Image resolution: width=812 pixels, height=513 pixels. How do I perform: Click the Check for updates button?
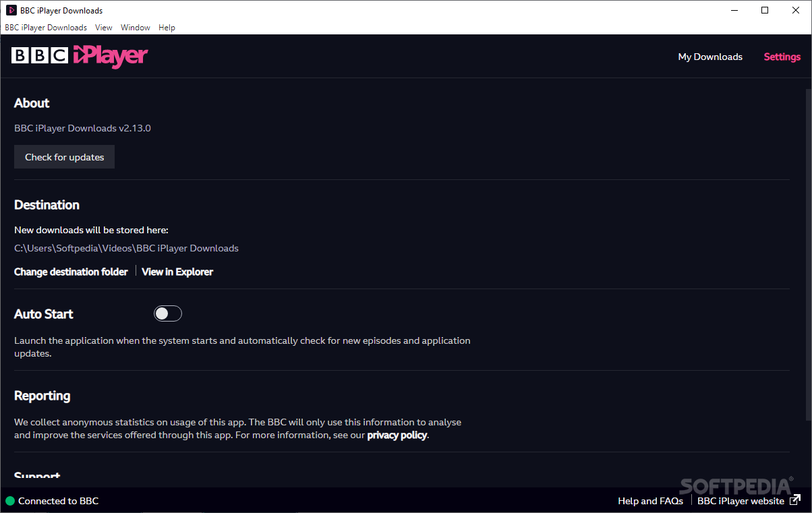tap(65, 157)
